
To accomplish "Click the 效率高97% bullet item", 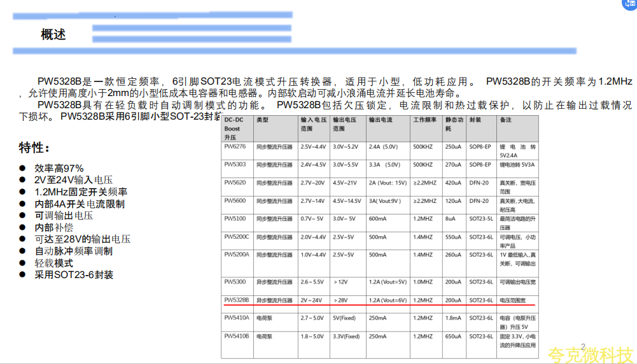I will tap(59, 169).
